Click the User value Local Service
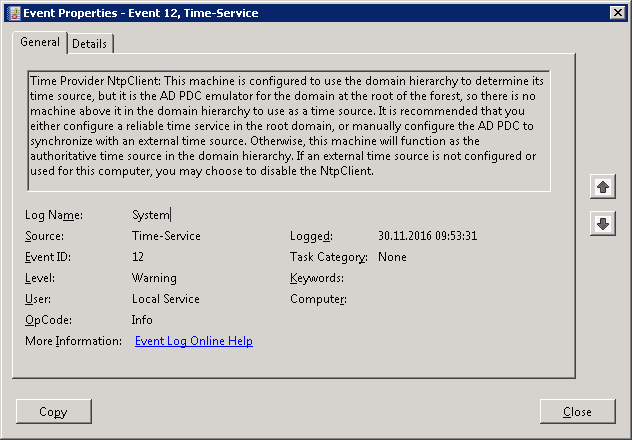 (x=165, y=299)
